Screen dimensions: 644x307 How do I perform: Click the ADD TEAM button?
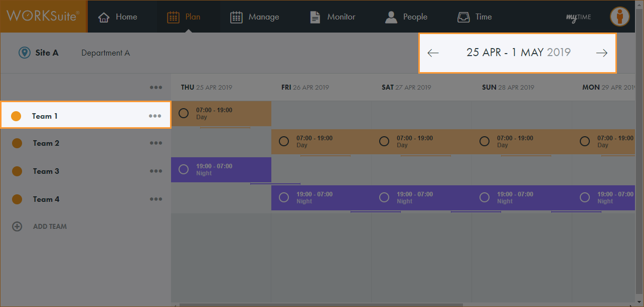(x=50, y=226)
